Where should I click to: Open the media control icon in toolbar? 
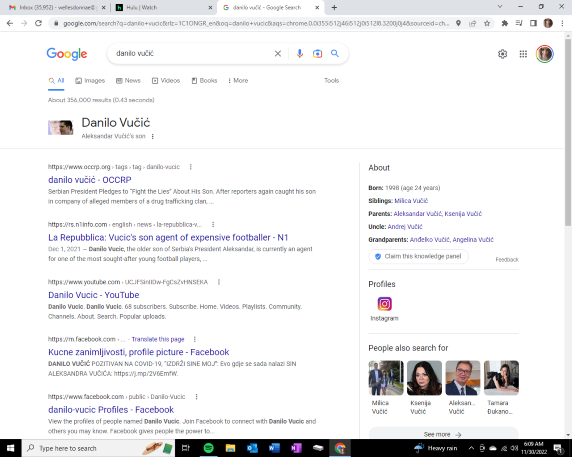click(519, 23)
